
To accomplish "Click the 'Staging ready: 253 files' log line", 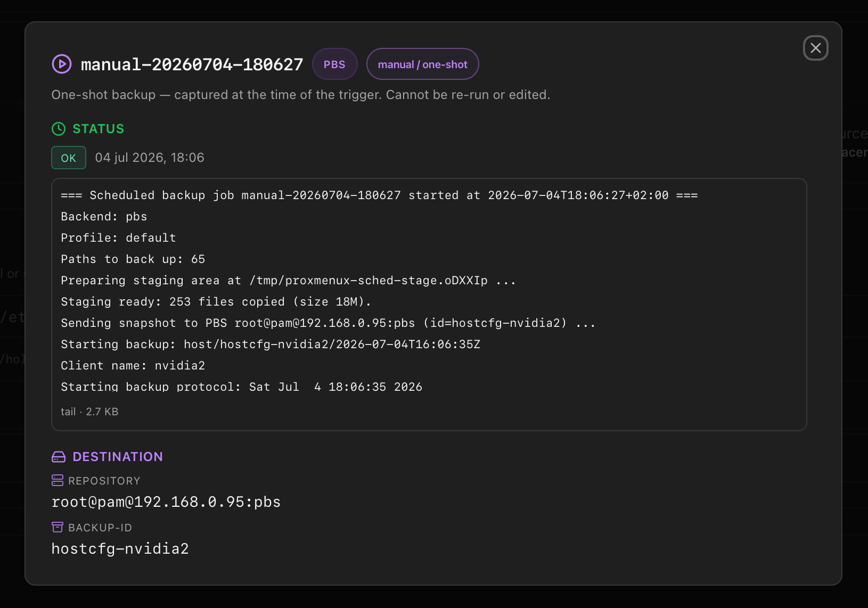I will tap(216, 302).
